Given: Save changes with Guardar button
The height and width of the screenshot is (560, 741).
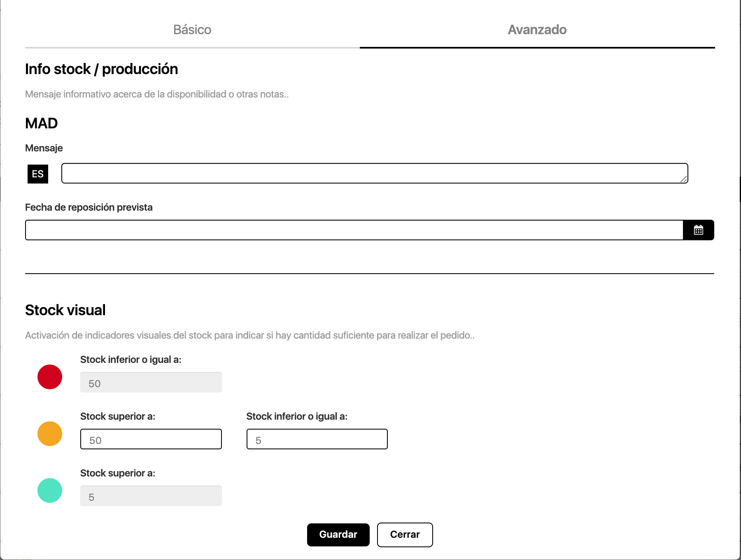Looking at the screenshot, I should (x=338, y=534).
